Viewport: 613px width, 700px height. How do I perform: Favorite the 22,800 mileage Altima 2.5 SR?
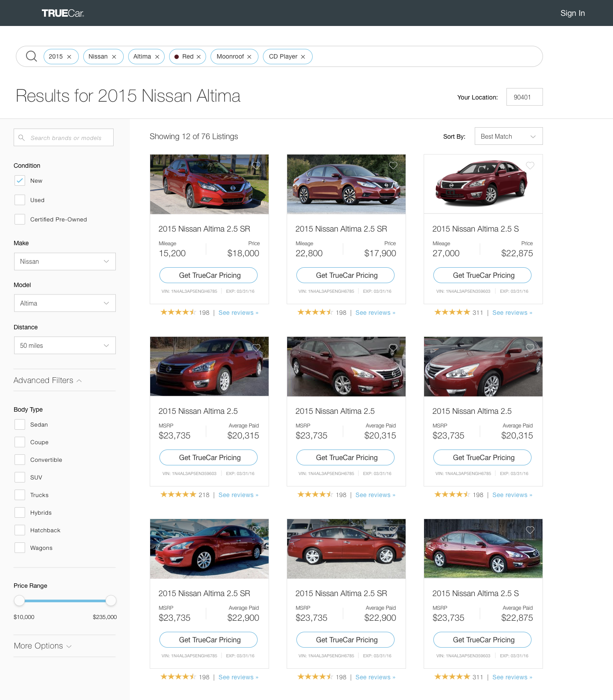pos(393,166)
